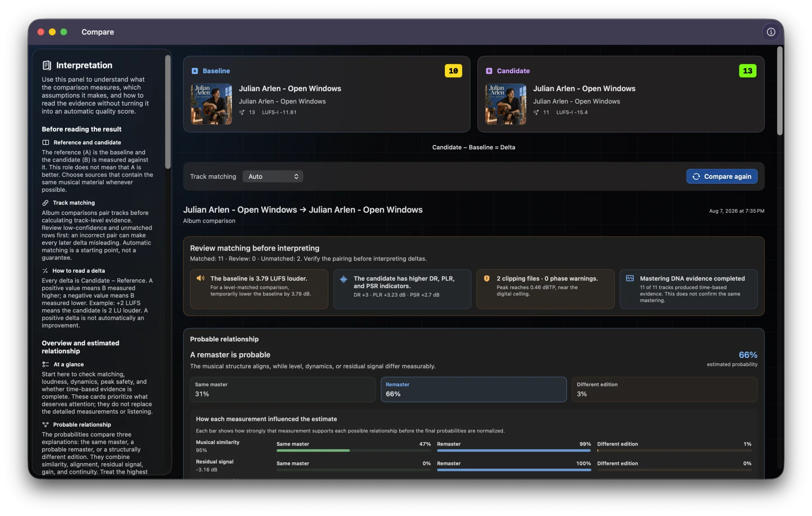Click the Candidate B badge icon
This screenshot has width=812, height=516.
pos(489,71)
